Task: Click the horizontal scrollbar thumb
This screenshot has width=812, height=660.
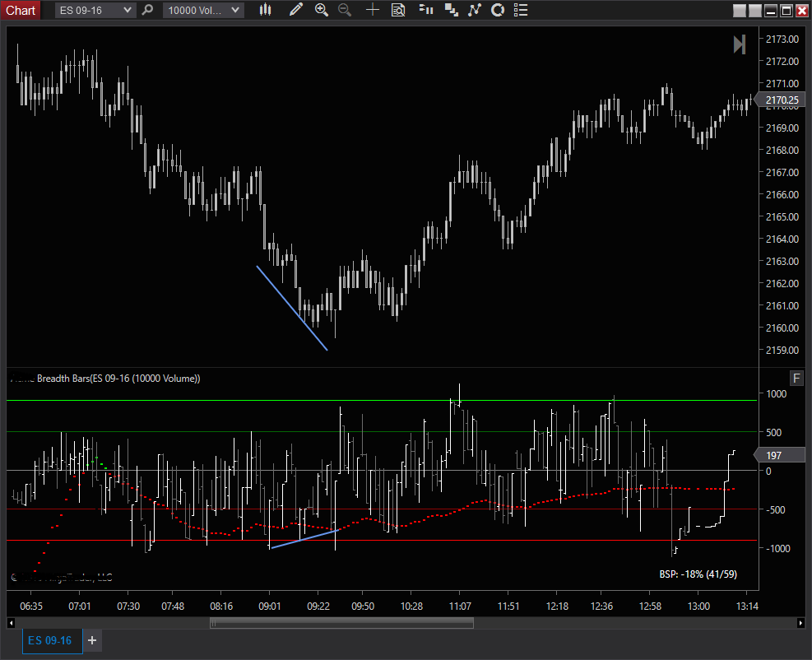Action: [341, 623]
